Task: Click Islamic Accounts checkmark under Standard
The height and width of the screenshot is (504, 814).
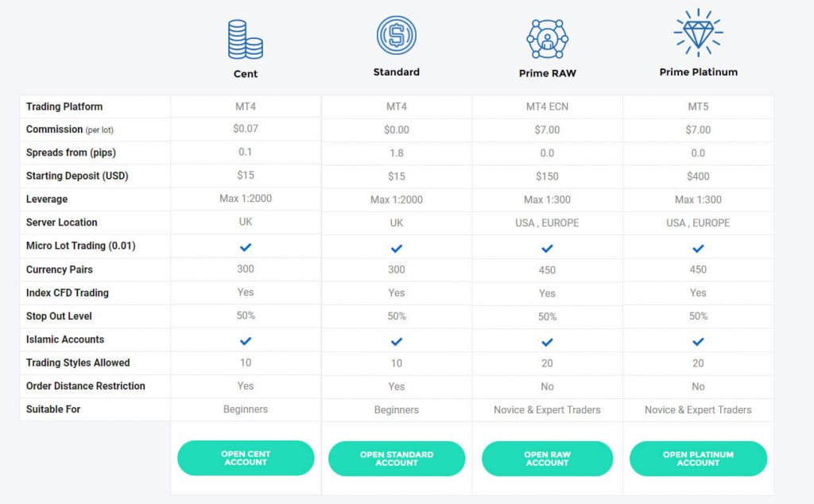Action: [x=397, y=342]
